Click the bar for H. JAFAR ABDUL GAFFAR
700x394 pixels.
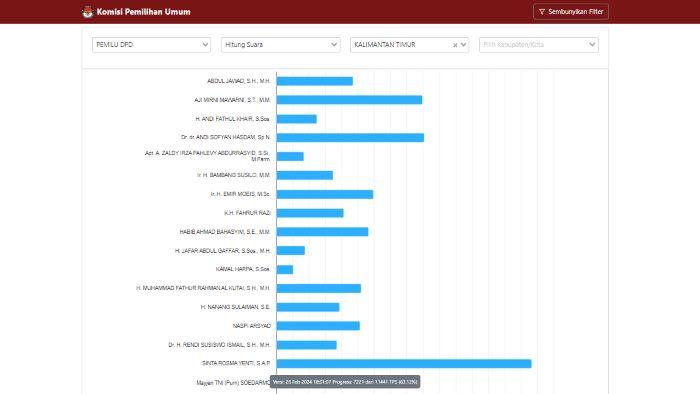pyautogui.click(x=291, y=251)
